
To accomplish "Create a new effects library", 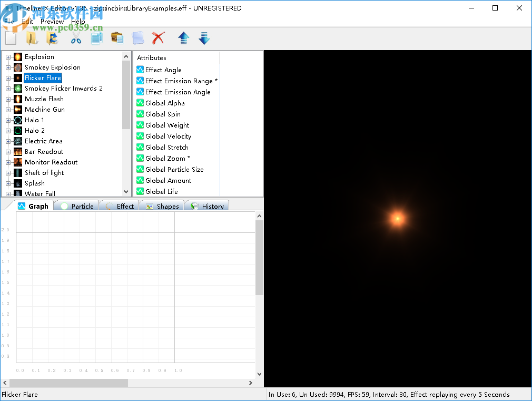I will click(10, 38).
